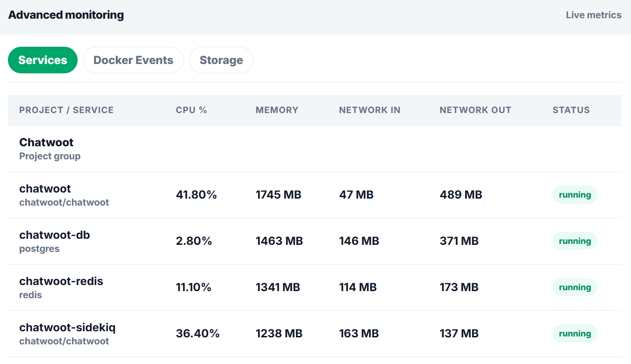Click the chatwoot-redis service name
Image resolution: width=631 pixels, height=364 pixels.
(61, 281)
